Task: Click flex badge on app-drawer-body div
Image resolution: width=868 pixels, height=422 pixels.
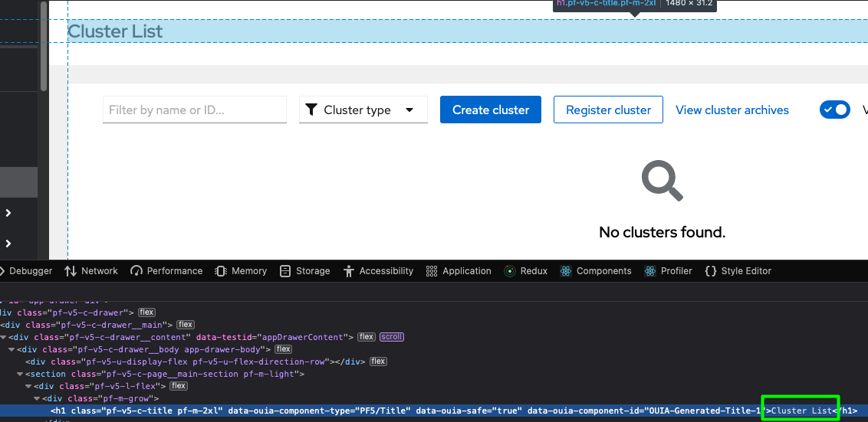Action: [284, 349]
